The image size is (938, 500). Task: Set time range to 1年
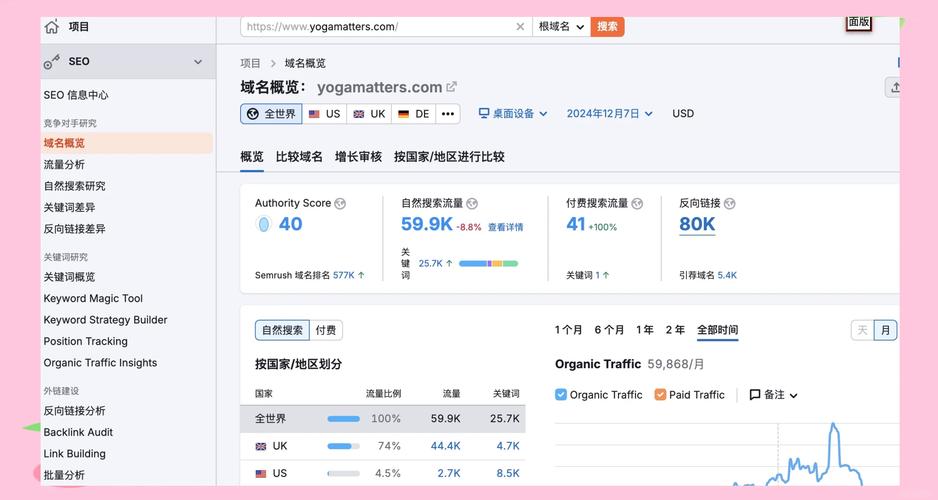[645, 330]
